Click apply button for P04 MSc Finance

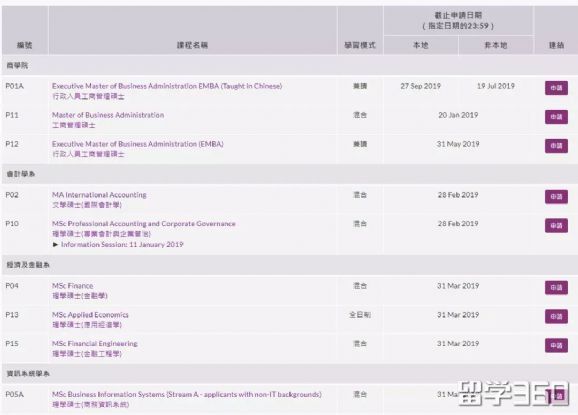coord(556,287)
